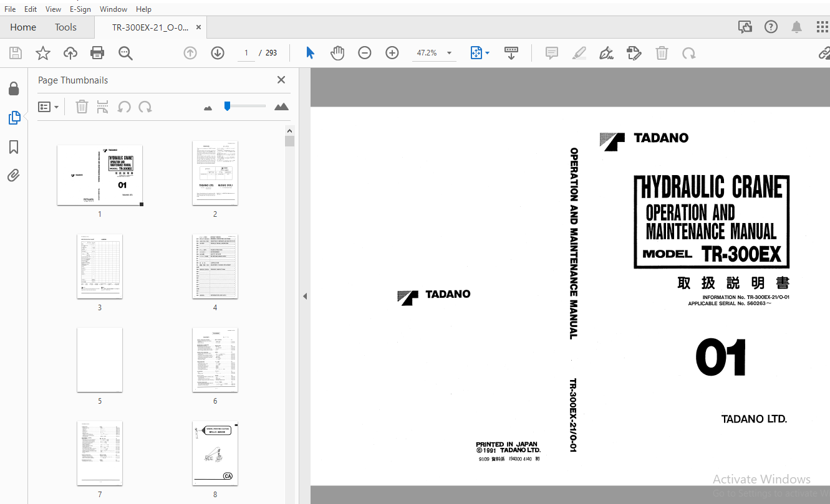Print the document with printer icon

pos(97,53)
